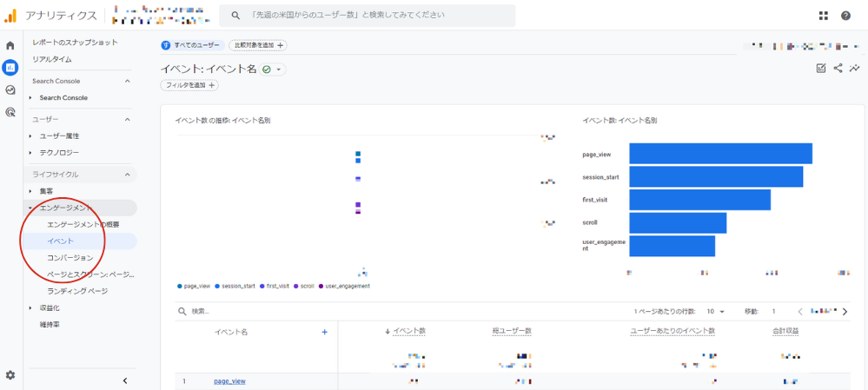Toggle session_start legend color dot
This screenshot has width=868, height=390.
point(217,286)
